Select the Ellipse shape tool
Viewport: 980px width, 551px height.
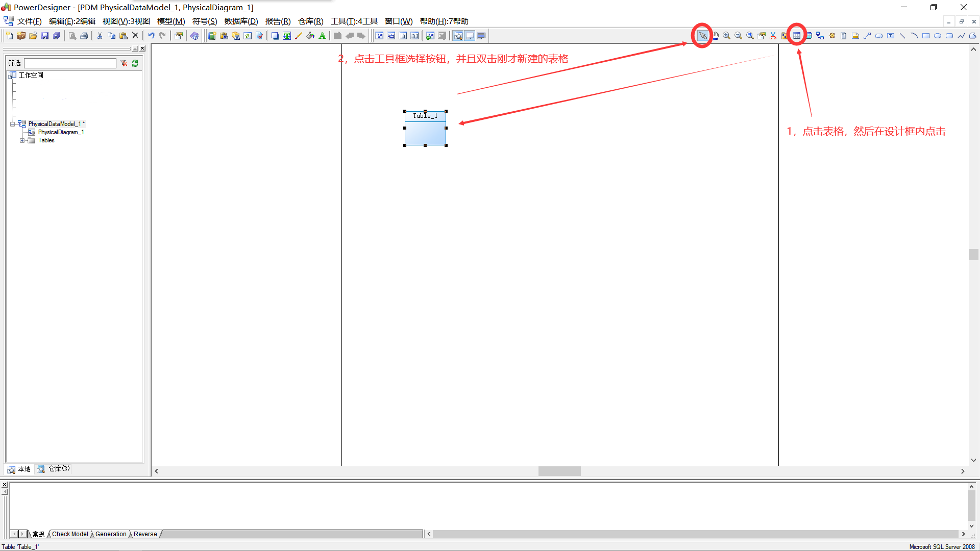[938, 36]
